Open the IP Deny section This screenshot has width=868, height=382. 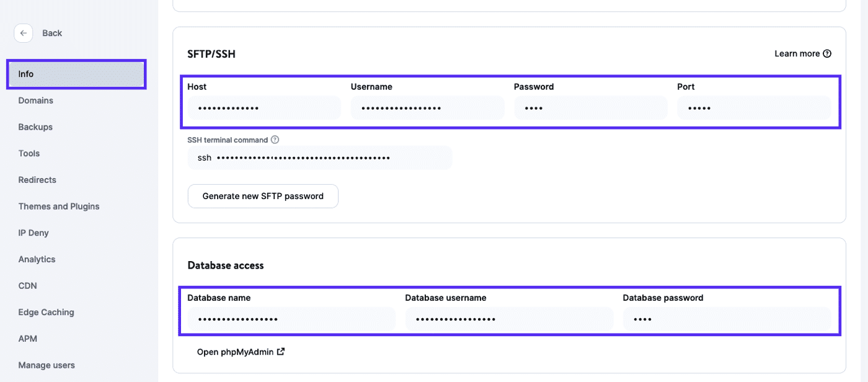point(33,233)
